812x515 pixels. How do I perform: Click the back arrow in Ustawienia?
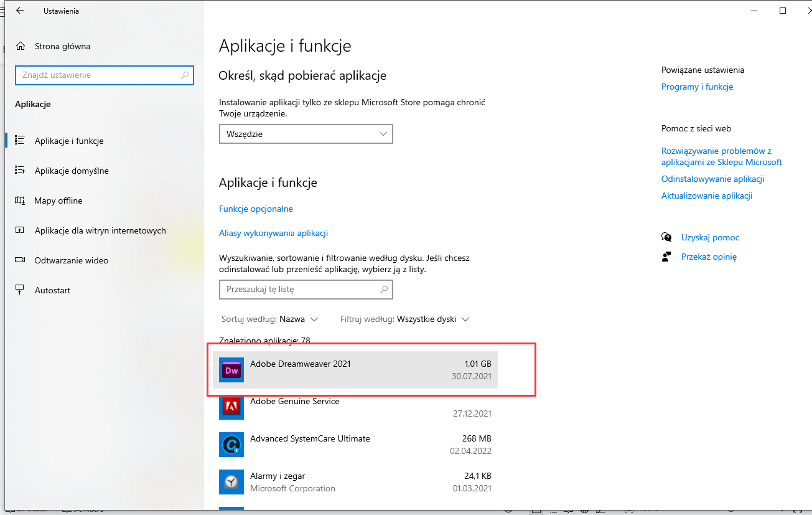tap(20, 11)
